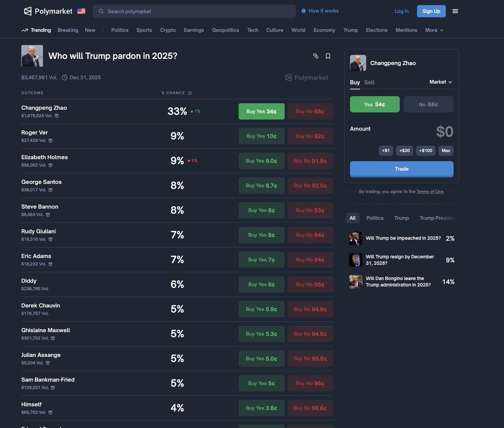This screenshot has width=504, height=428.
Task: Click gift icon beside Himself volume
Action: (50, 412)
